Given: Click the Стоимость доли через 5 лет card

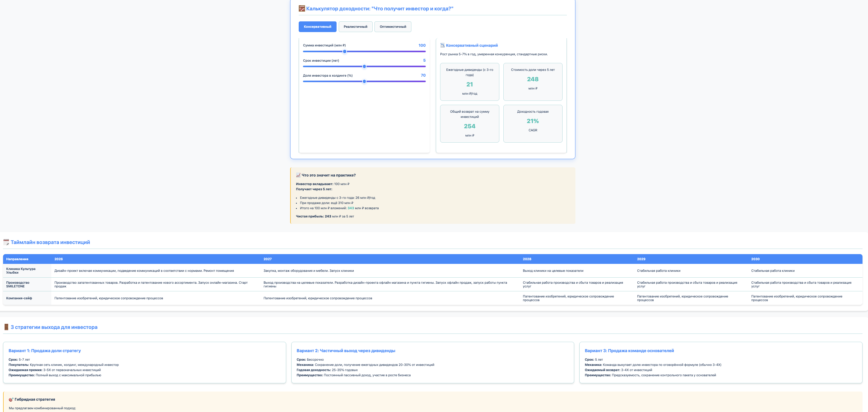Looking at the screenshot, I should pyautogui.click(x=532, y=82).
